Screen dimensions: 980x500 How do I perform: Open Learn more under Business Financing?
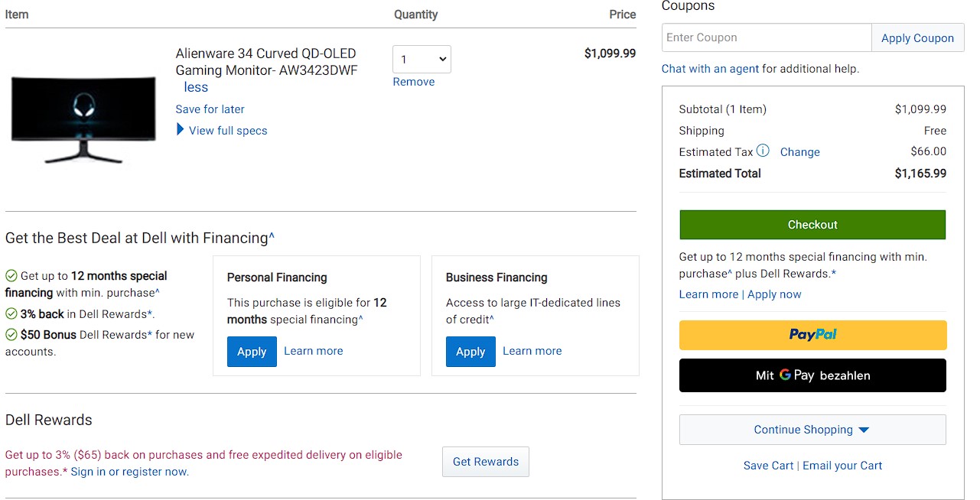pyautogui.click(x=532, y=351)
